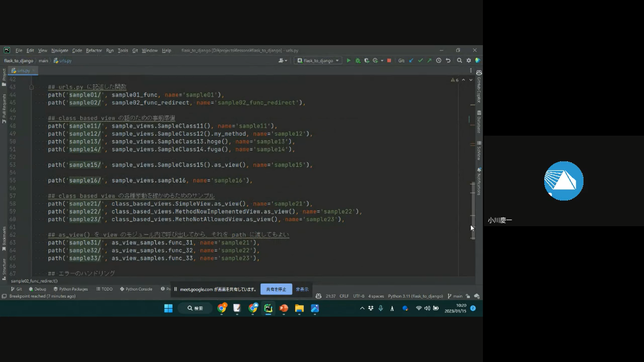Open Git history clock icon
Screen dimensions: 644x362
coord(438,60)
